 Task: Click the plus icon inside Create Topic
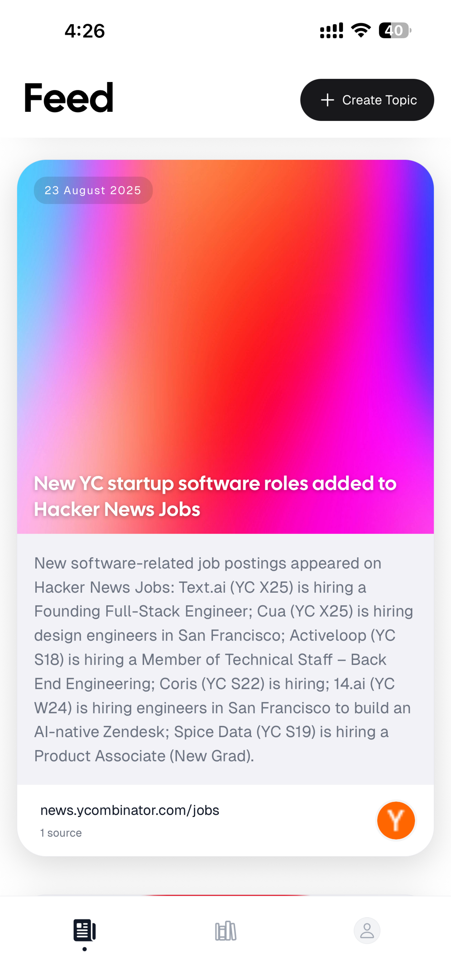click(x=327, y=100)
